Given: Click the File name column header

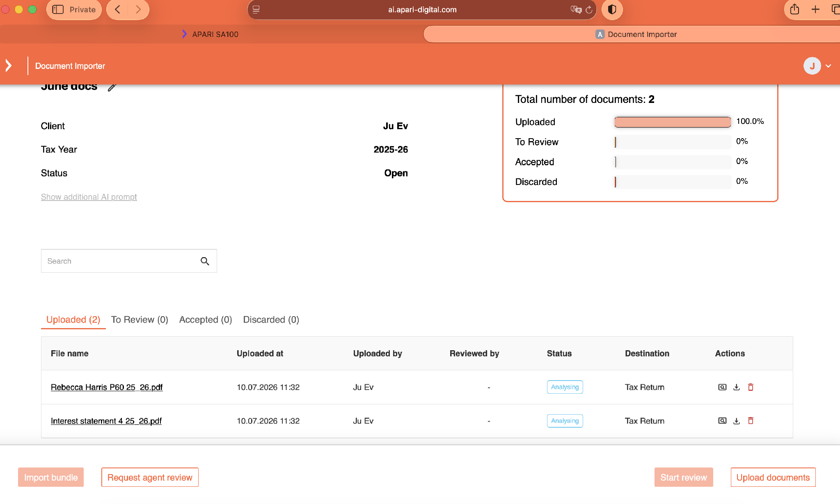Looking at the screenshot, I should [x=70, y=353].
